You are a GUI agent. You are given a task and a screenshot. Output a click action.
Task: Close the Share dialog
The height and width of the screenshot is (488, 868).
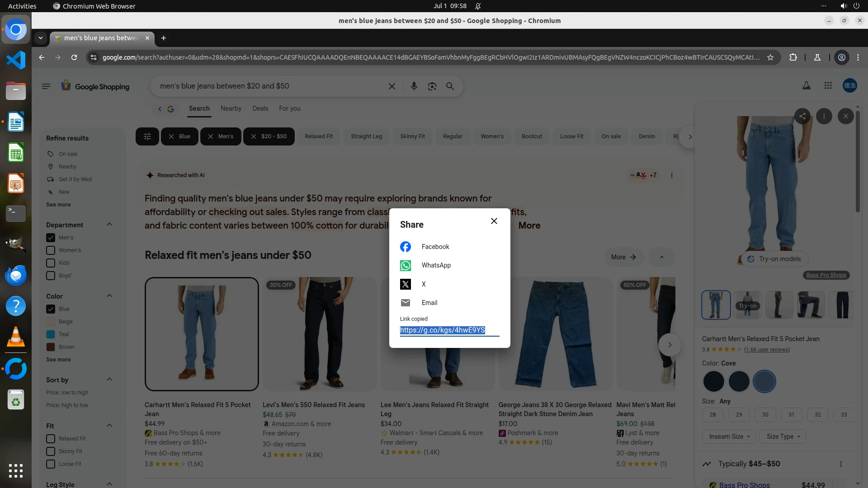(494, 221)
